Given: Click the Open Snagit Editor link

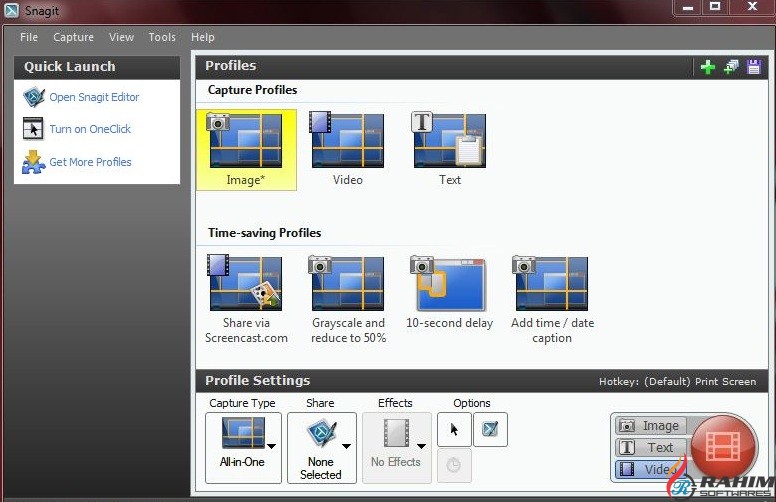Looking at the screenshot, I should pos(94,97).
